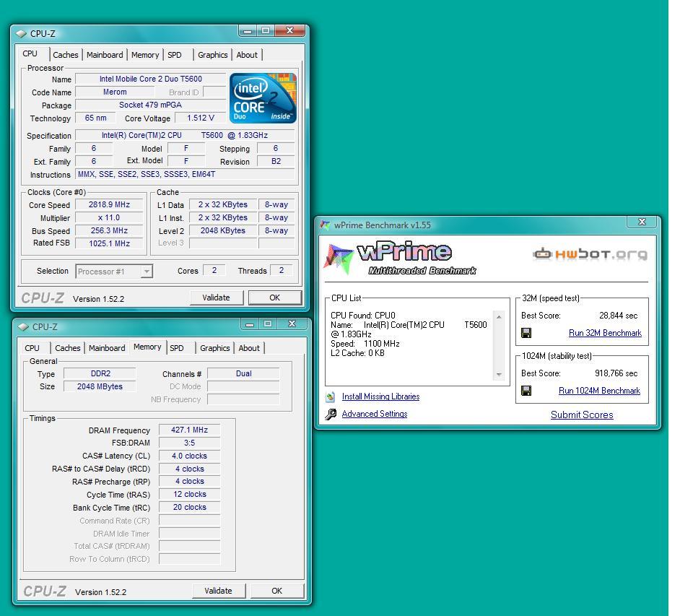Viewport: 693px width, 616px height.
Task: Click the memory Type DDR2 value
Action: point(100,373)
